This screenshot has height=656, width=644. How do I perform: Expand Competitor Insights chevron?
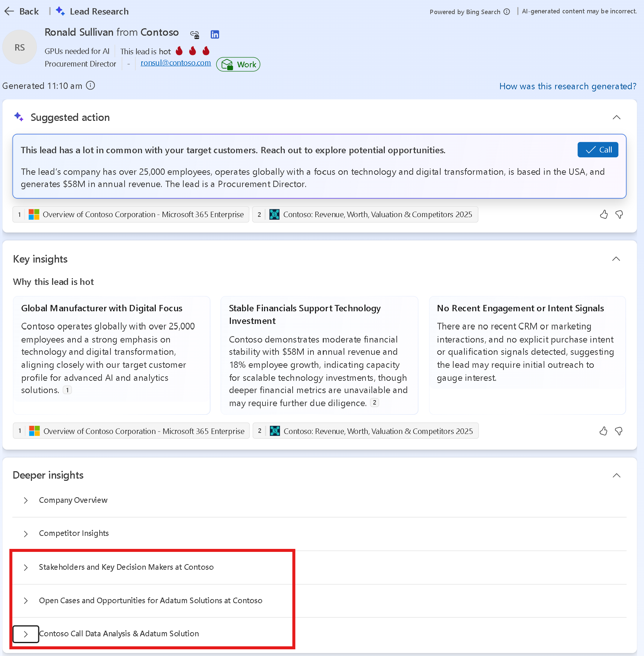pyautogui.click(x=26, y=534)
